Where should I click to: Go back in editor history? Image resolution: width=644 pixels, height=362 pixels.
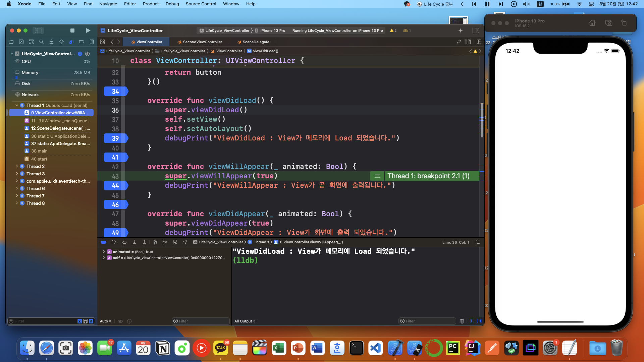(112, 42)
